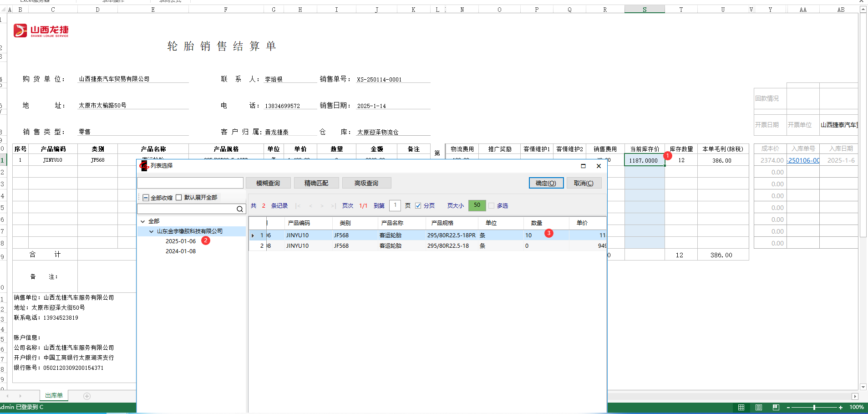Image resolution: width=868 pixels, height=414 pixels.
Task: Click the add new sheet plus icon
Action: click(x=87, y=396)
